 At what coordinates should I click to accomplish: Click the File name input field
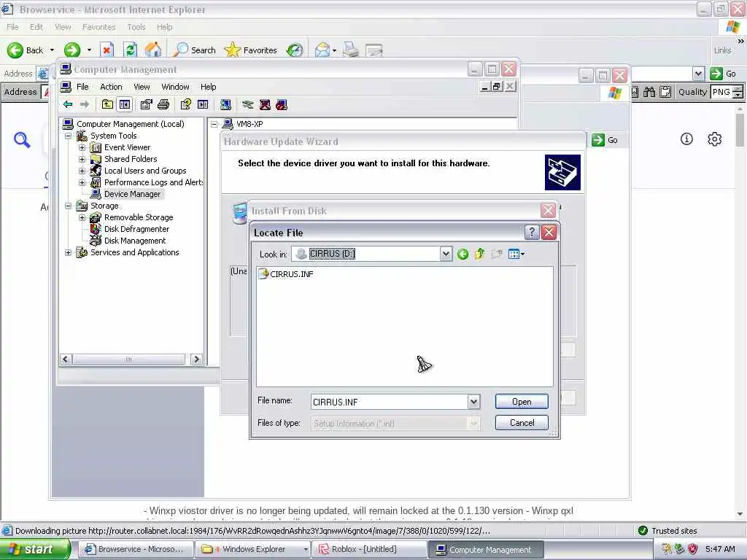point(390,402)
